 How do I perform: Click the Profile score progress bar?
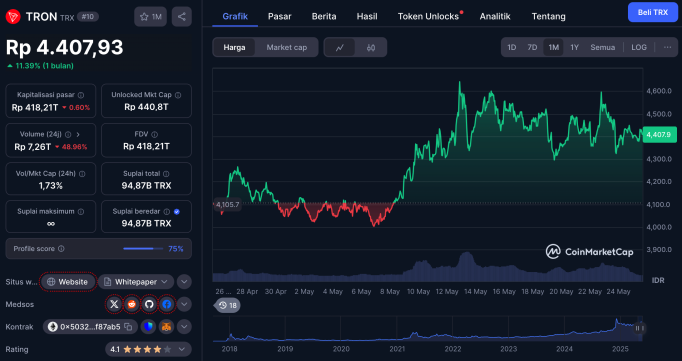(143, 249)
